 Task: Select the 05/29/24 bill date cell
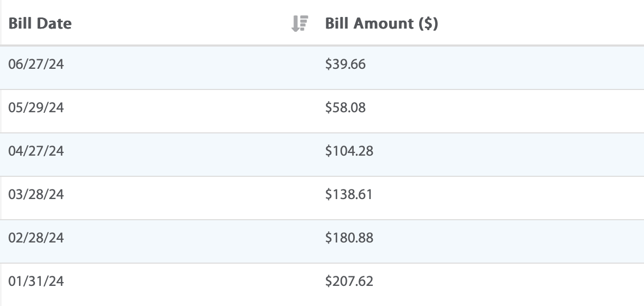pos(36,107)
